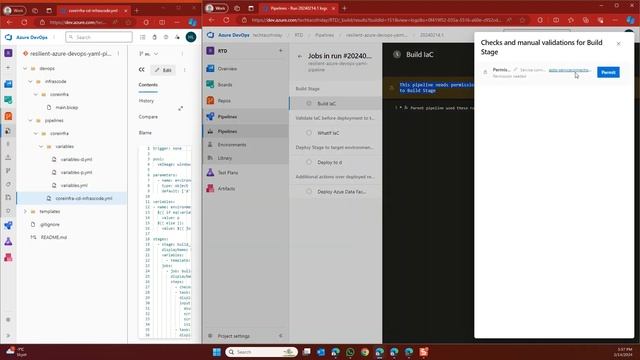Collapse the variables folder
The width and height of the screenshot is (640, 360).
coord(41,147)
